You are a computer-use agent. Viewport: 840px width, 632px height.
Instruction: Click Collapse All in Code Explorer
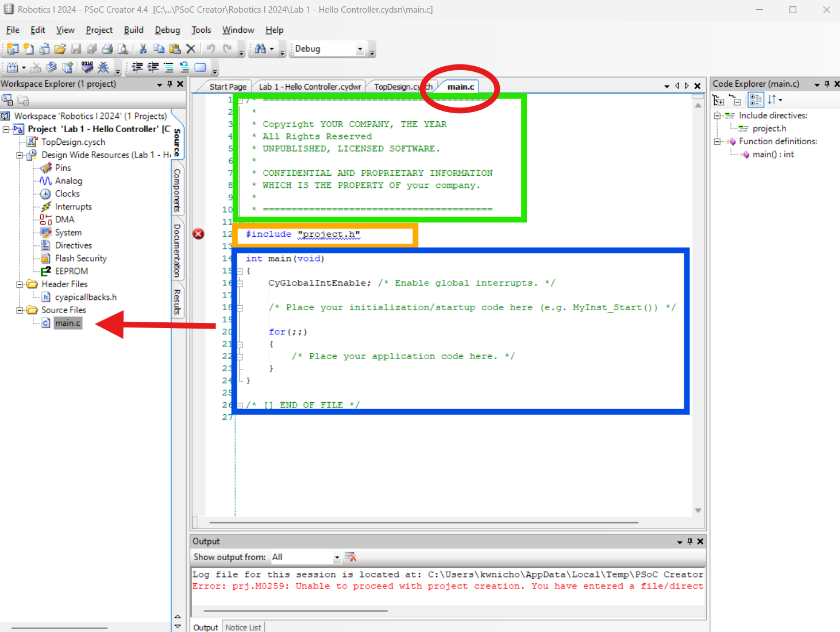735,100
